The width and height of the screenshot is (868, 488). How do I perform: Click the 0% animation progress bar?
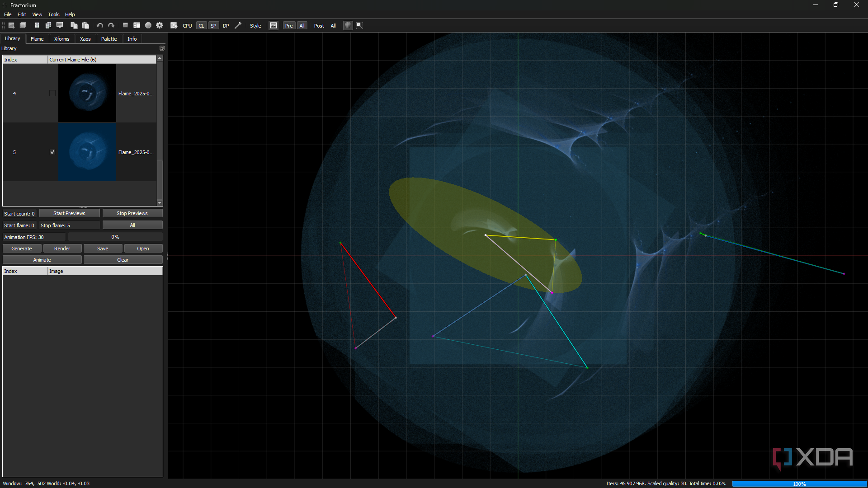115,237
